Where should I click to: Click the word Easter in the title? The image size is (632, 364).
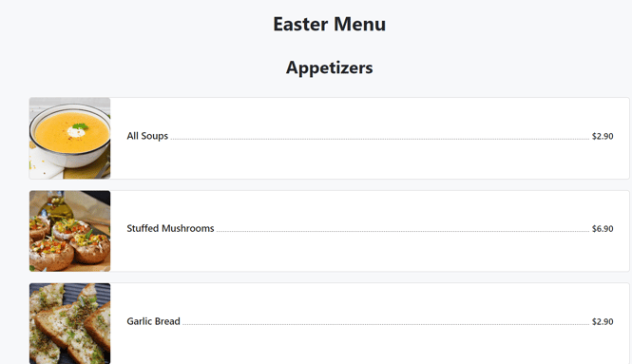click(x=300, y=24)
